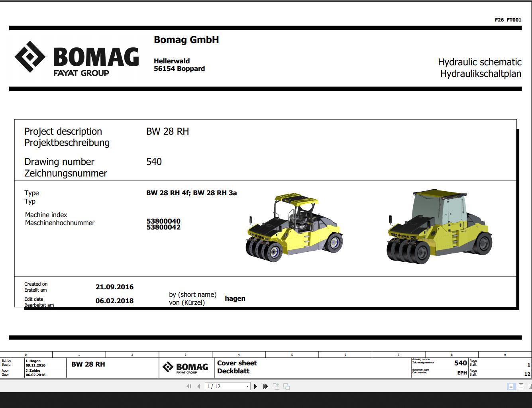The width and height of the screenshot is (532, 408).
Task: Click the total pages value '12' in title block
Action: [x=527, y=374]
